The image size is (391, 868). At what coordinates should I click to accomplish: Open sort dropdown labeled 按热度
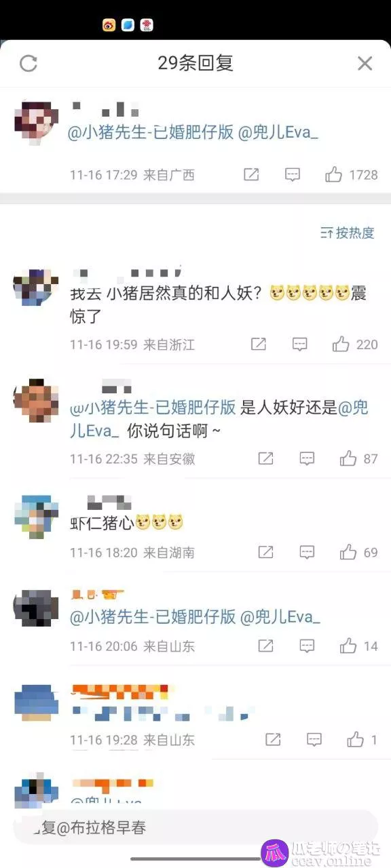click(x=348, y=233)
